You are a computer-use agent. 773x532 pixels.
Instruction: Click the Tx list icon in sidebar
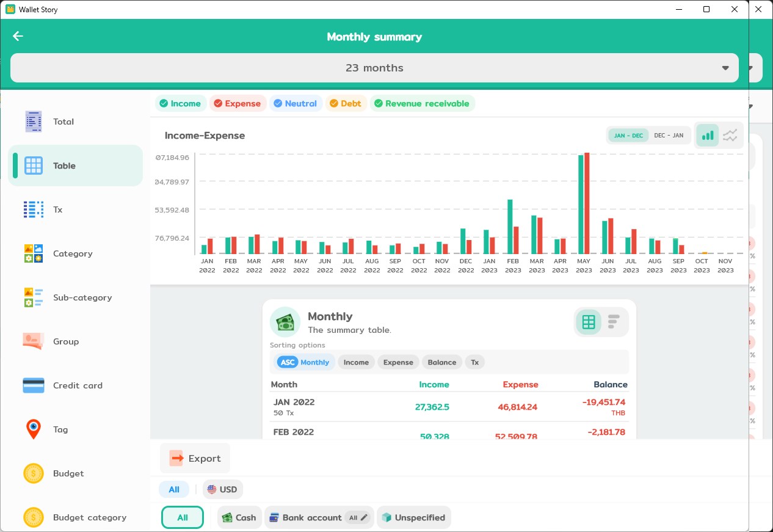pyautogui.click(x=34, y=210)
